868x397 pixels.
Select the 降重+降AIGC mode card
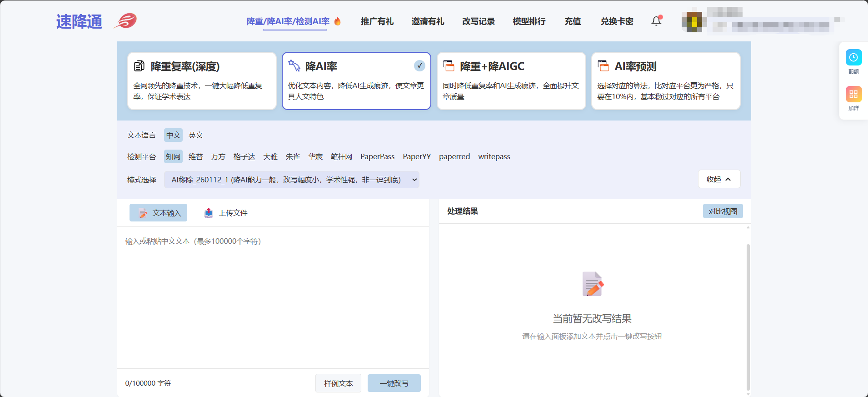coord(511,81)
